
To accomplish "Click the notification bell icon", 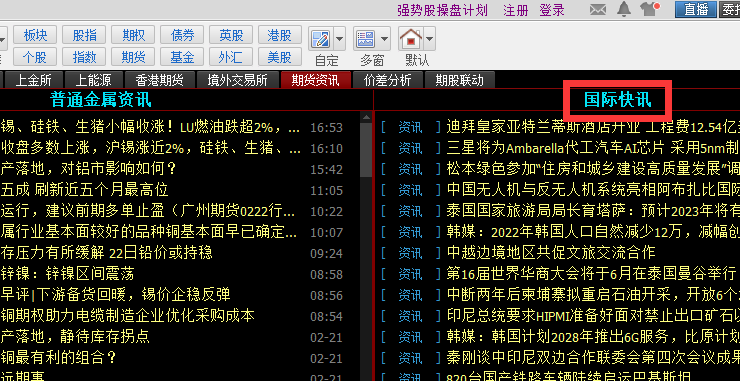I will pyautogui.click(x=624, y=8).
